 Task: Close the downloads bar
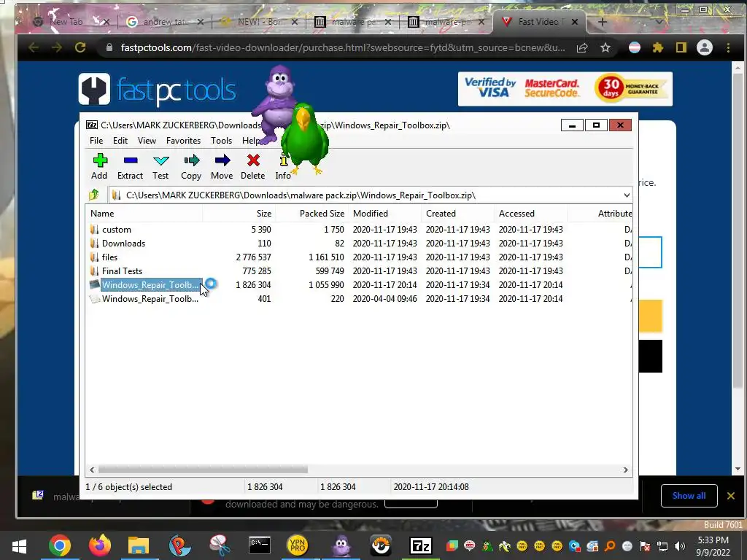pyautogui.click(x=731, y=496)
